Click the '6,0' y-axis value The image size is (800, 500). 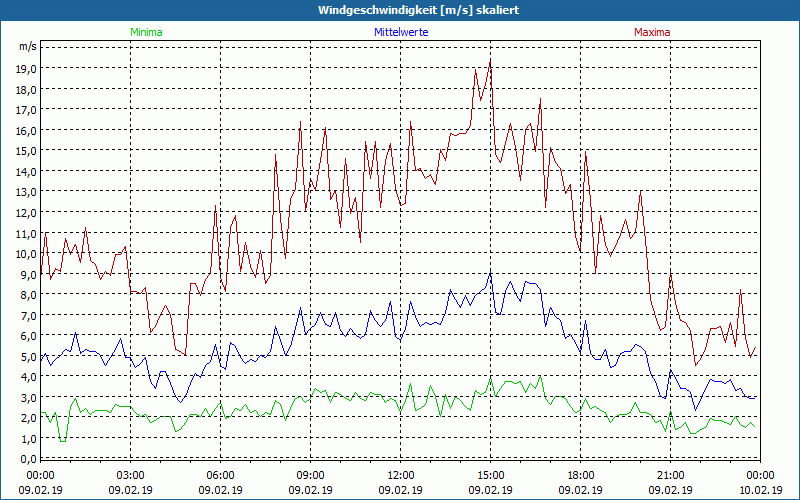coord(30,336)
